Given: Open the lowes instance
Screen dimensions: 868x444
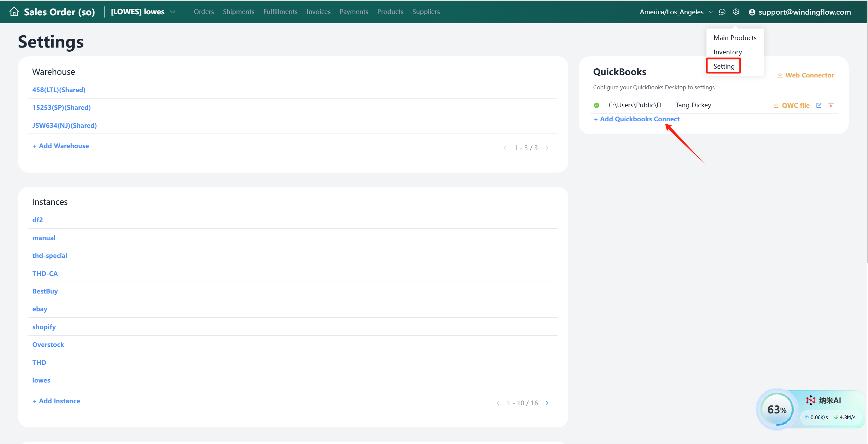Looking at the screenshot, I should [x=41, y=380].
